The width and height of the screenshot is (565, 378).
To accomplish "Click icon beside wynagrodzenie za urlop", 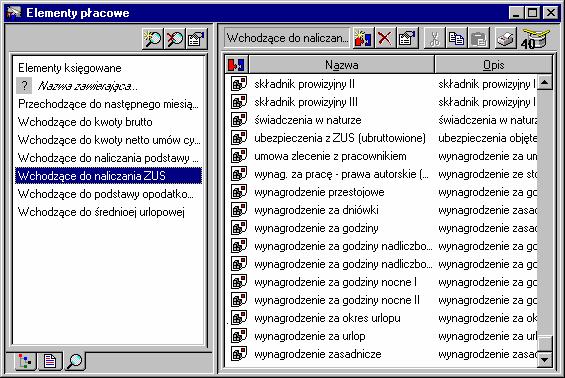I will (x=239, y=336).
